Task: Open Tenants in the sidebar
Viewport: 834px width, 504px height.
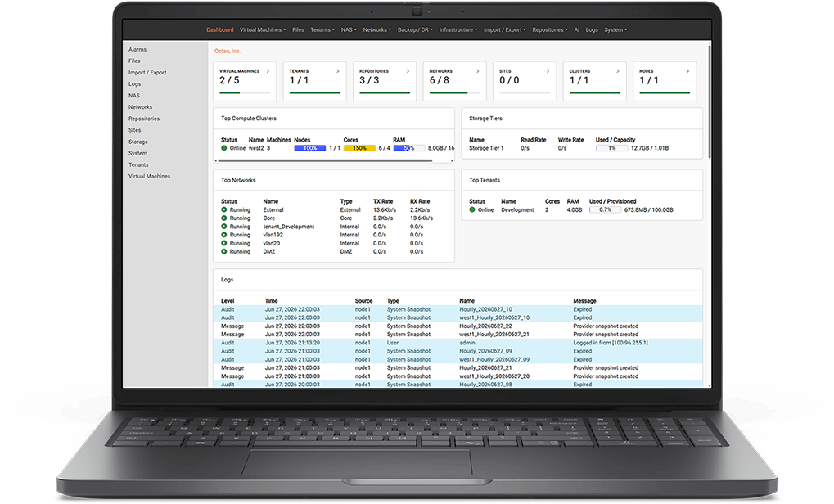Action: pos(138,164)
